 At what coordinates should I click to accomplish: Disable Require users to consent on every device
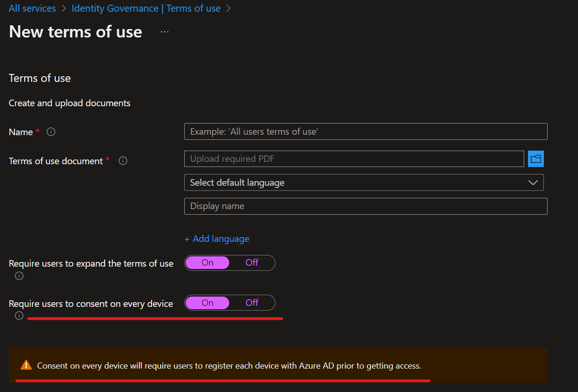tap(251, 303)
